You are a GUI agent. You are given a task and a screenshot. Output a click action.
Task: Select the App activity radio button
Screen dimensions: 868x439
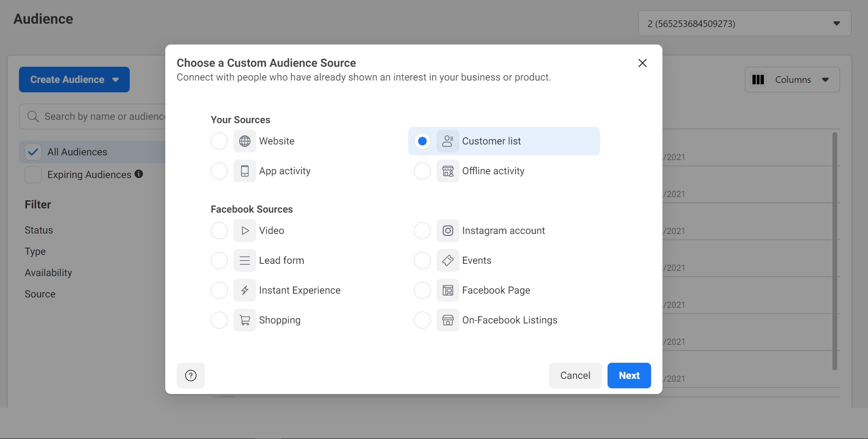(x=219, y=171)
